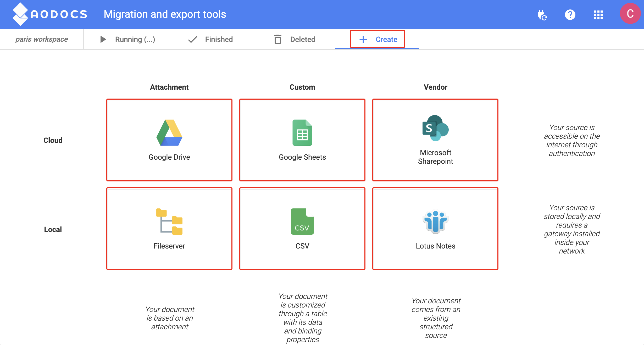This screenshot has height=345, width=644.
Task: Select the Lotus Notes label
Action: [x=436, y=246]
